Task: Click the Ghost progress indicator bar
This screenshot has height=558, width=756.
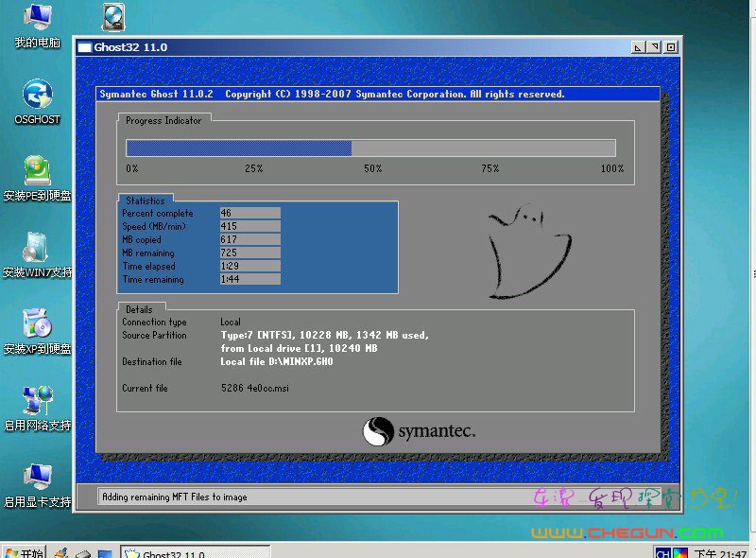Action: pos(370,148)
